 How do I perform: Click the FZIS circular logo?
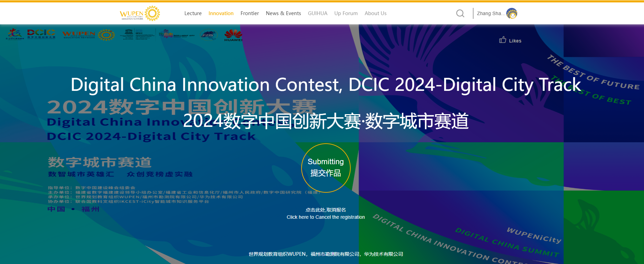(208, 35)
